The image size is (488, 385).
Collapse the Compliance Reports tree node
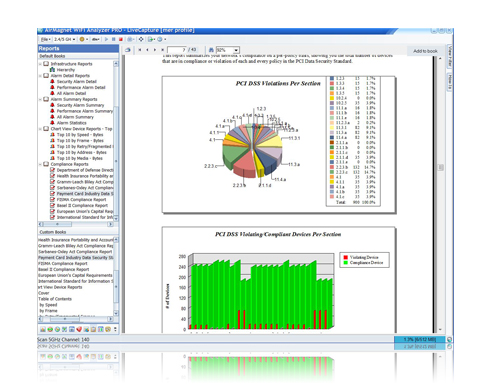click(41, 164)
